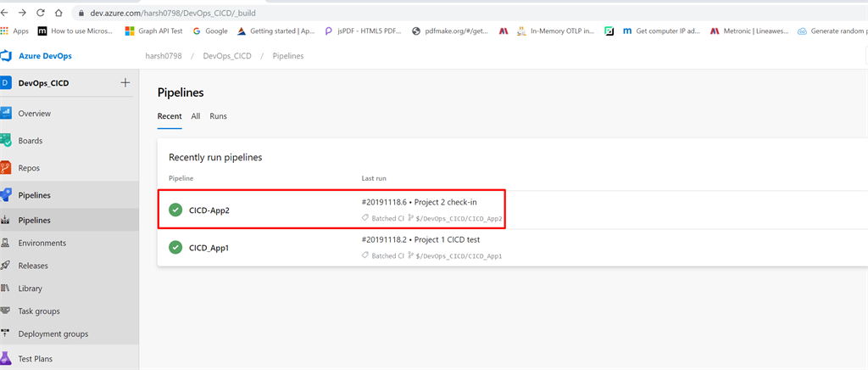Open the CICD-App2 pipeline
This screenshot has width=868, height=370.
[209, 210]
